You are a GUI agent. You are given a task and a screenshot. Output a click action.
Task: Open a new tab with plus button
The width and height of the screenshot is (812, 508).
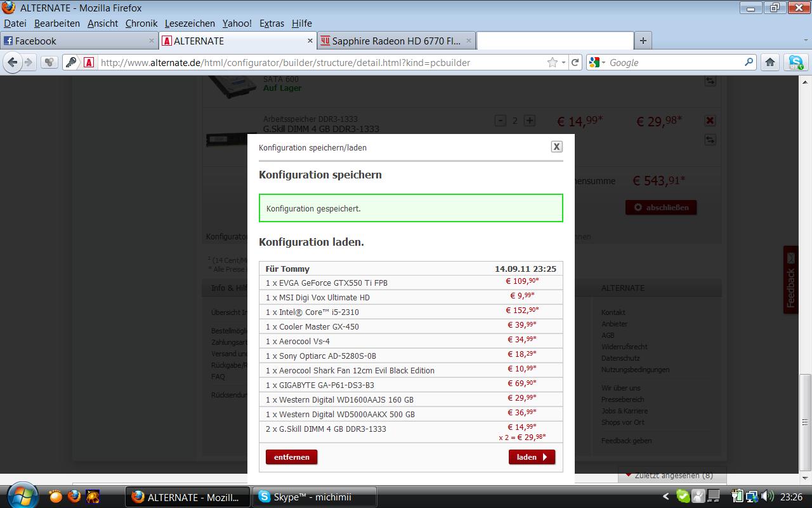643,41
